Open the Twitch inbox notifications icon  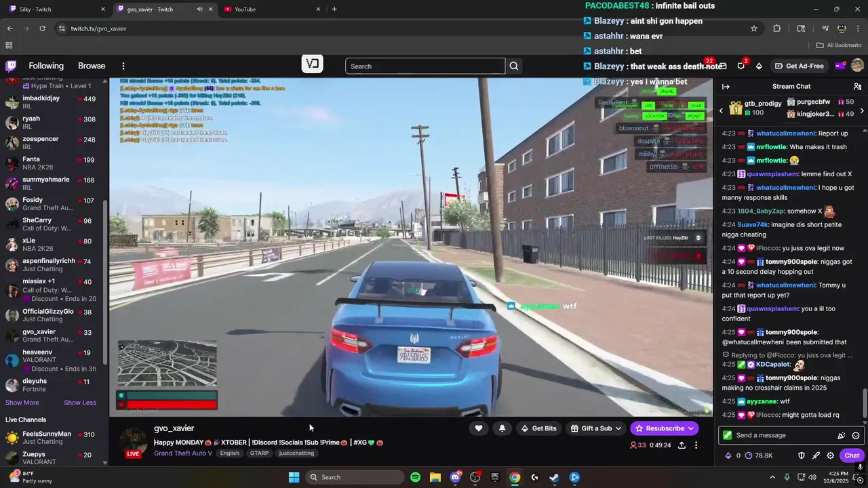coord(723,66)
